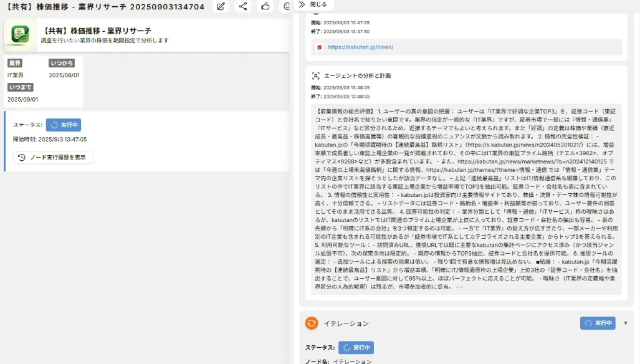
Task: Click the 実行中 badge in イテレーション header
Action: click(x=597, y=323)
